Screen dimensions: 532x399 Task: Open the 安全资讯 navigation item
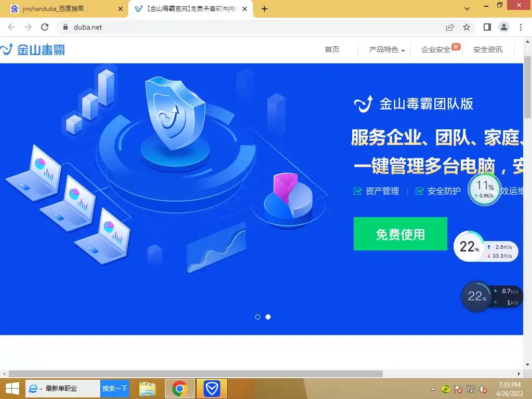pyautogui.click(x=488, y=49)
